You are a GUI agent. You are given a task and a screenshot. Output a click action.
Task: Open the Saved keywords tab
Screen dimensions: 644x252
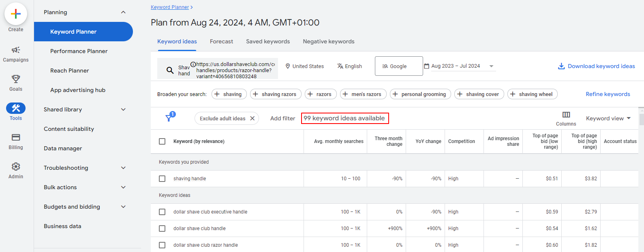[x=268, y=41]
